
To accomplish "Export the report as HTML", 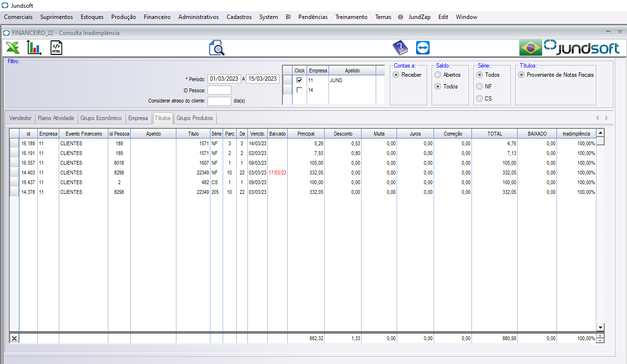I will [x=56, y=48].
